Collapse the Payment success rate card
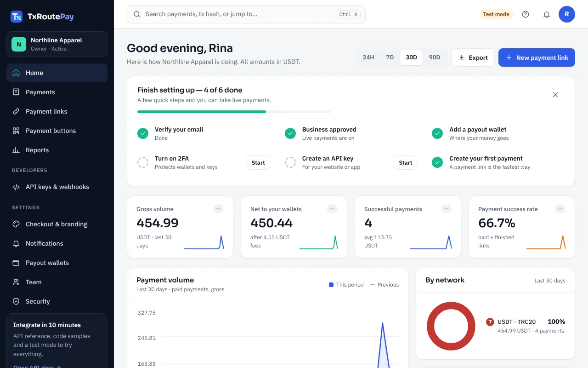588x368 pixels. (x=560, y=209)
